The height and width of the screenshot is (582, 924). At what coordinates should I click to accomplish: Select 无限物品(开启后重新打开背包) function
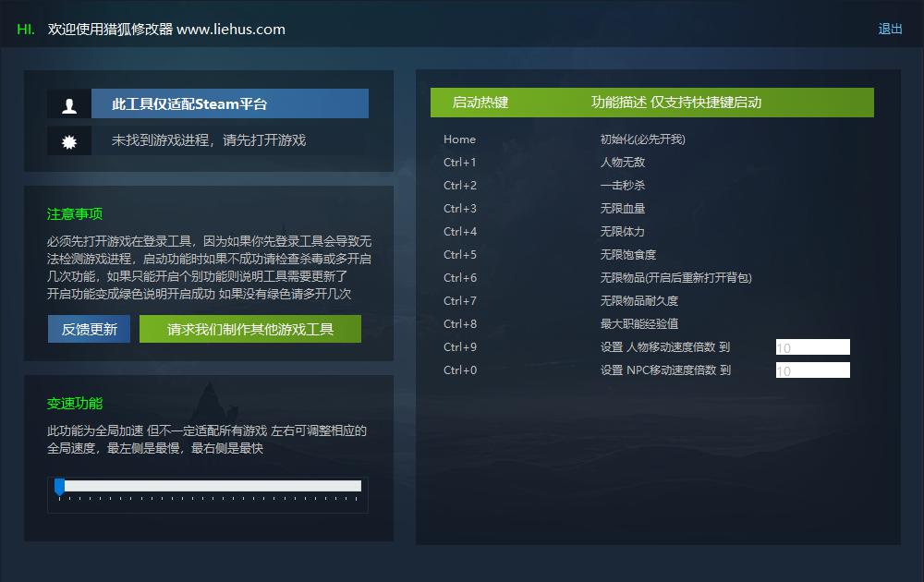tap(676, 277)
